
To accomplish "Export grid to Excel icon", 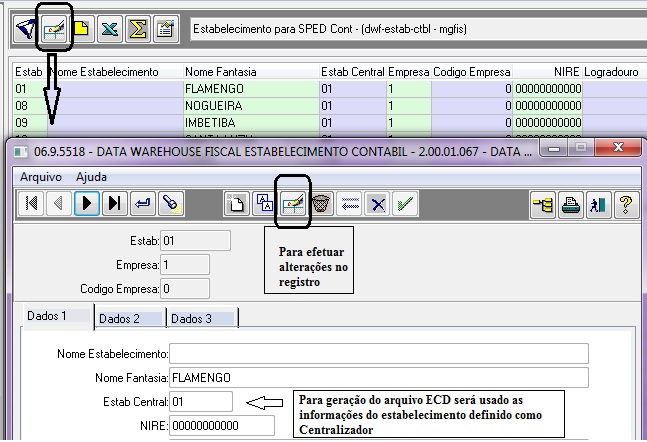I will [x=110, y=29].
